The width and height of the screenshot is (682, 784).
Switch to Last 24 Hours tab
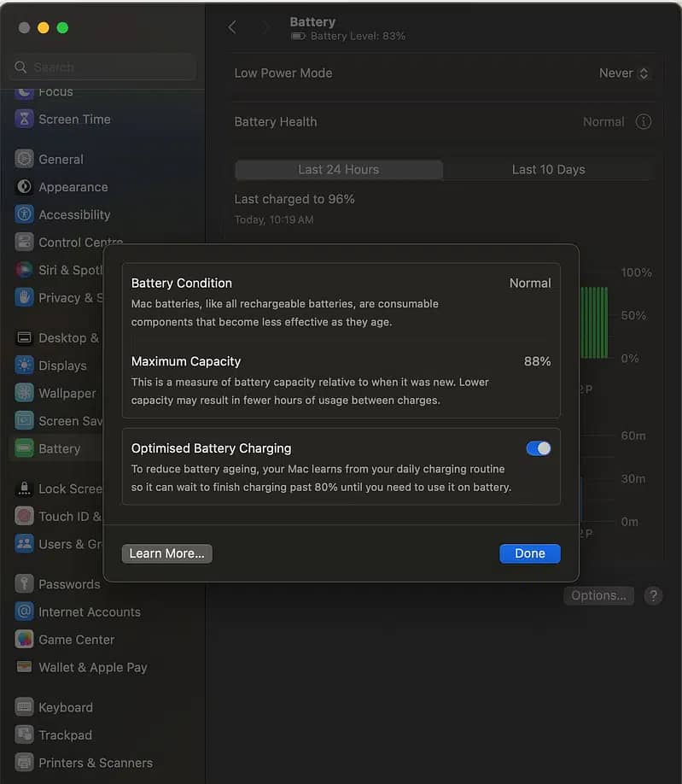[x=339, y=169]
